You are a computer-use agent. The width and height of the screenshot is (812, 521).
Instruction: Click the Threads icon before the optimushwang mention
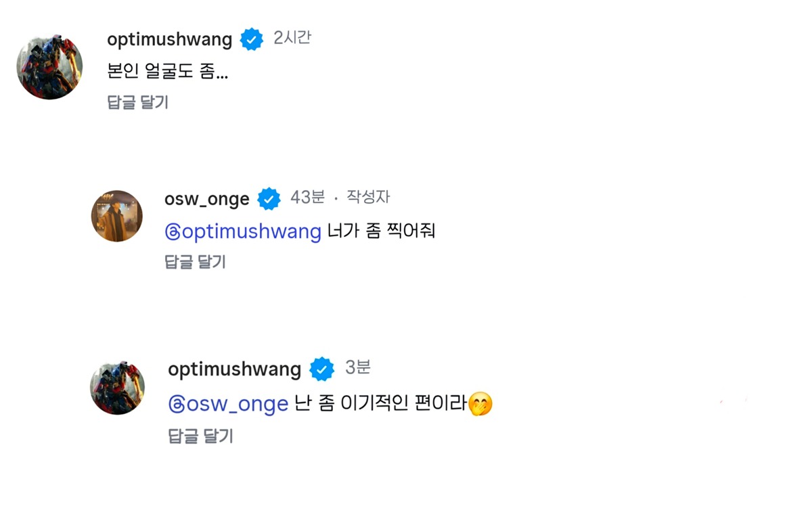[173, 232]
